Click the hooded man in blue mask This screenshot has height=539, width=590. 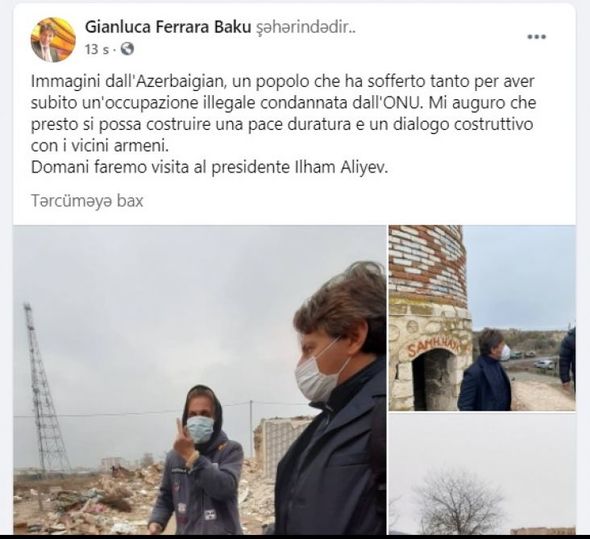pyautogui.click(x=198, y=459)
